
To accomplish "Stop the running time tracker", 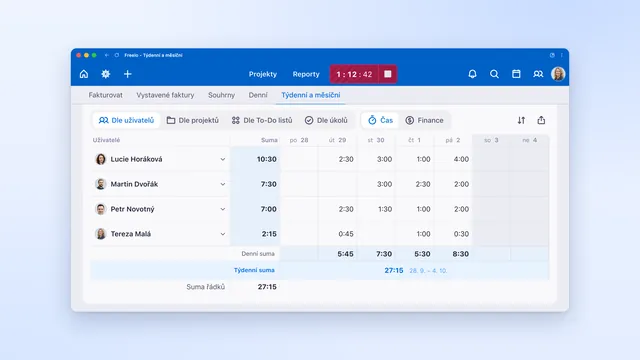I will pyautogui.click(x=388, y=74).
